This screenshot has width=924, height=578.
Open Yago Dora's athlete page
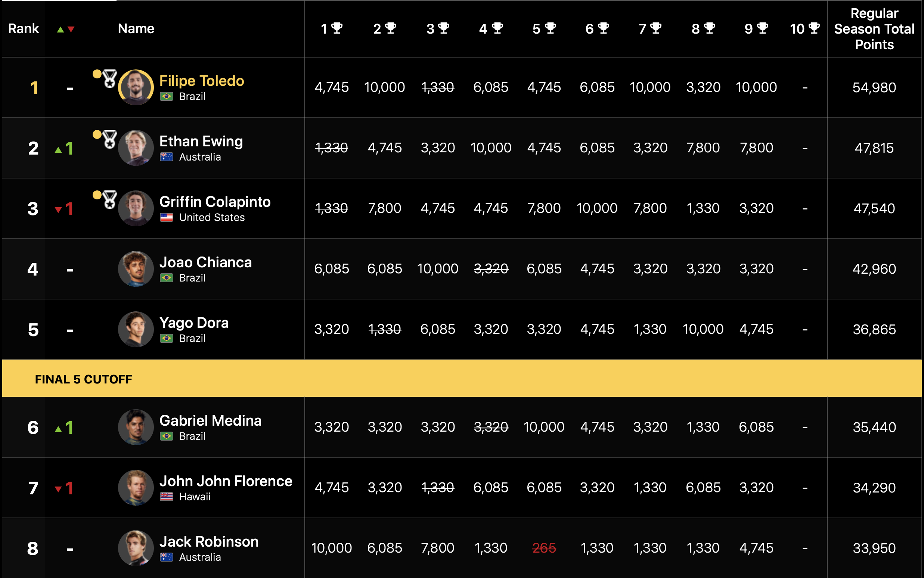[x=194, y=323]
